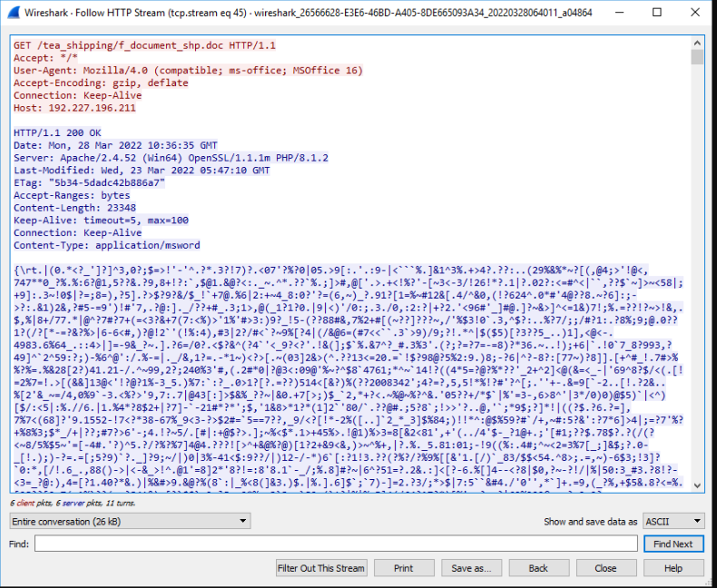Viewport: 717px width, 588px height.
Task: Click the GET /tea_shipping/f_document_shp.doc request line
Action: pos(144,45)
